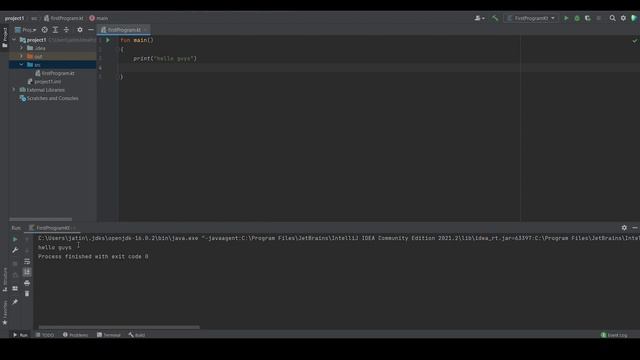Viewport: 640px width, 360px height.
Task: Close the firstProgram.kt editor tab
Action: [x=146, y=30]
